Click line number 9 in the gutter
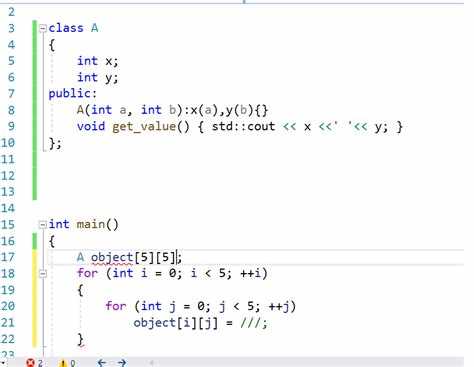This screenshot has width=474, height=367. 11,126
